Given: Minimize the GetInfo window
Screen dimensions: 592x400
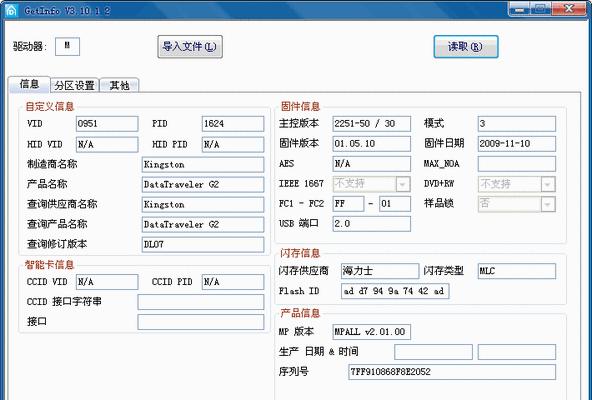Looking at the screenshot, I should pyautogui.click(x=520, y=9).
